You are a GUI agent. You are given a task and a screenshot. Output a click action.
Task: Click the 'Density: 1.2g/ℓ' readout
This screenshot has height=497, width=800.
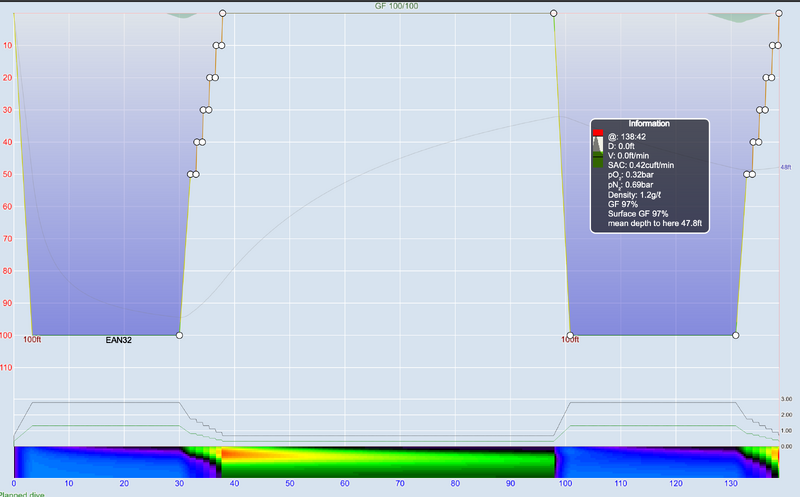[634, 195]
